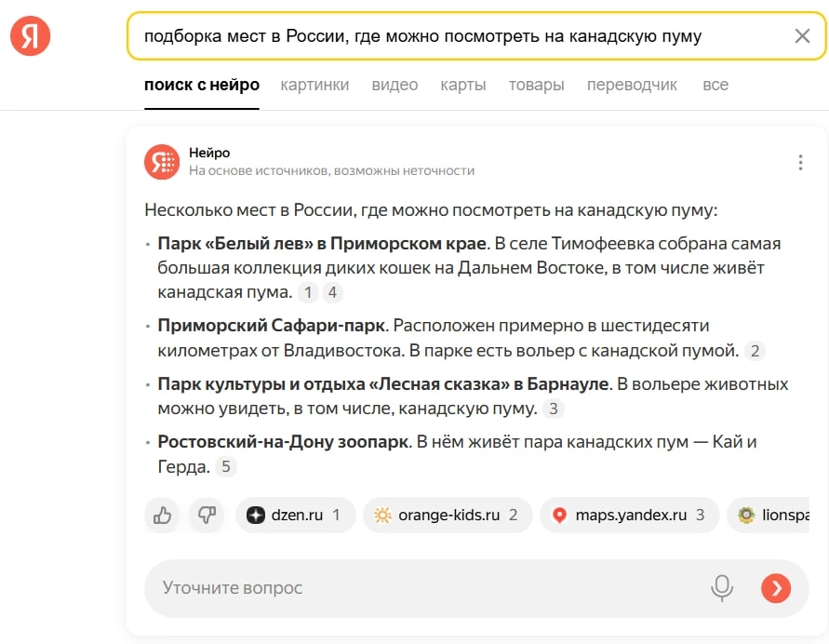
Task: Submit follow-up with red arrow button
Action: tap(776, 588)
